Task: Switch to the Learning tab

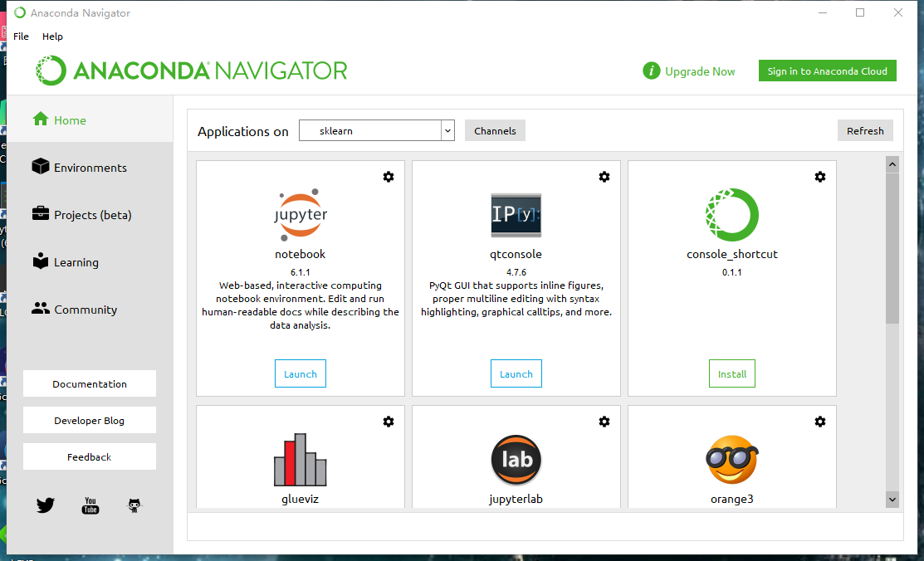Action: [90, 262]
